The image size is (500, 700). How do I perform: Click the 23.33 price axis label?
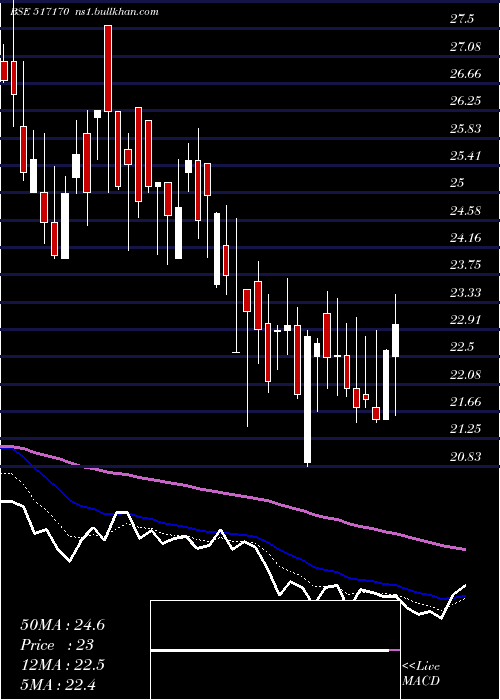(465, 292)
